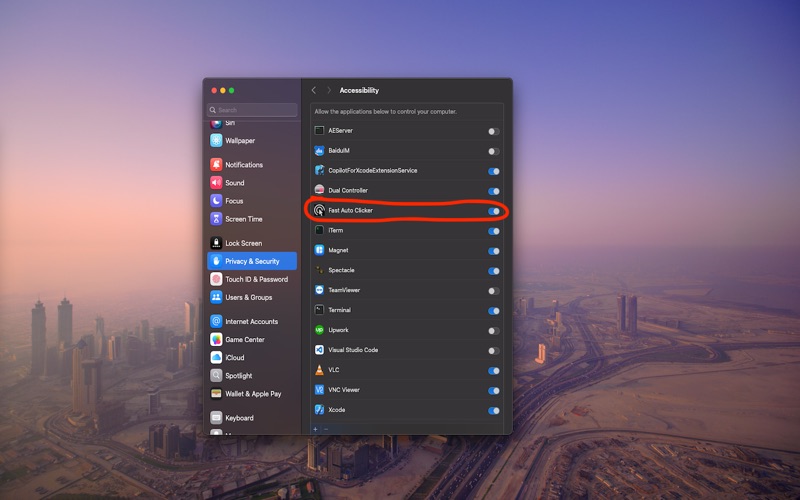
Task: Open Keyboard settings in sidebar
Action: click(x=252, y=417)
